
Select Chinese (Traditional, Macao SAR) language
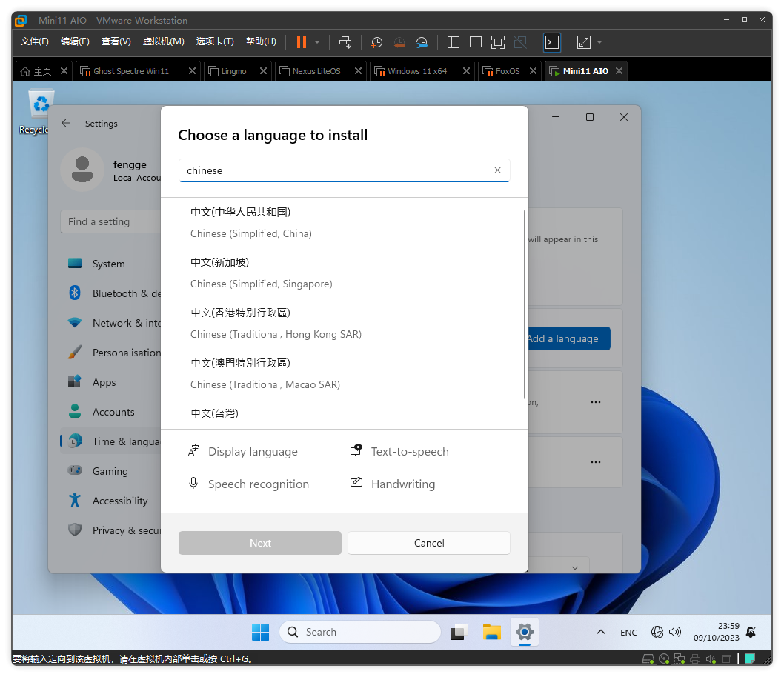[x=344, y=374]
